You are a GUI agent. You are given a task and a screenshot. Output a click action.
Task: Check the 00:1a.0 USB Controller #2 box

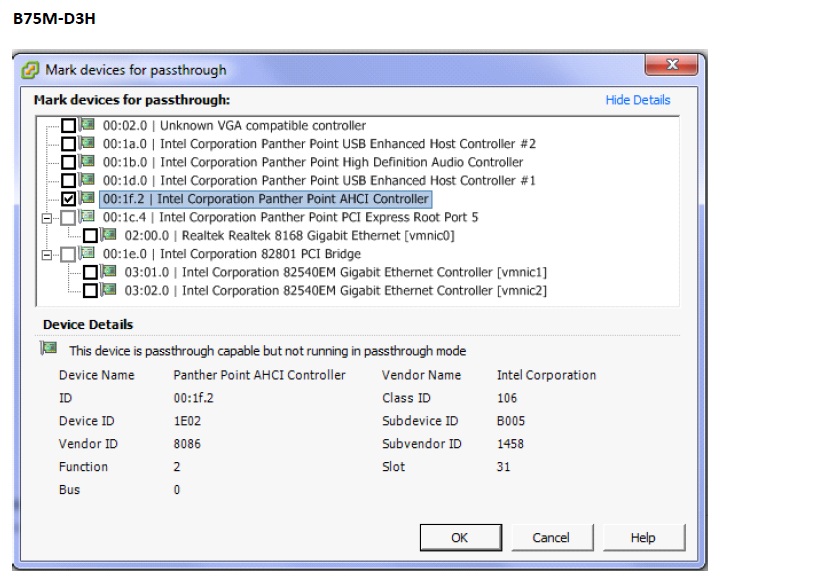tap(68, 144)
